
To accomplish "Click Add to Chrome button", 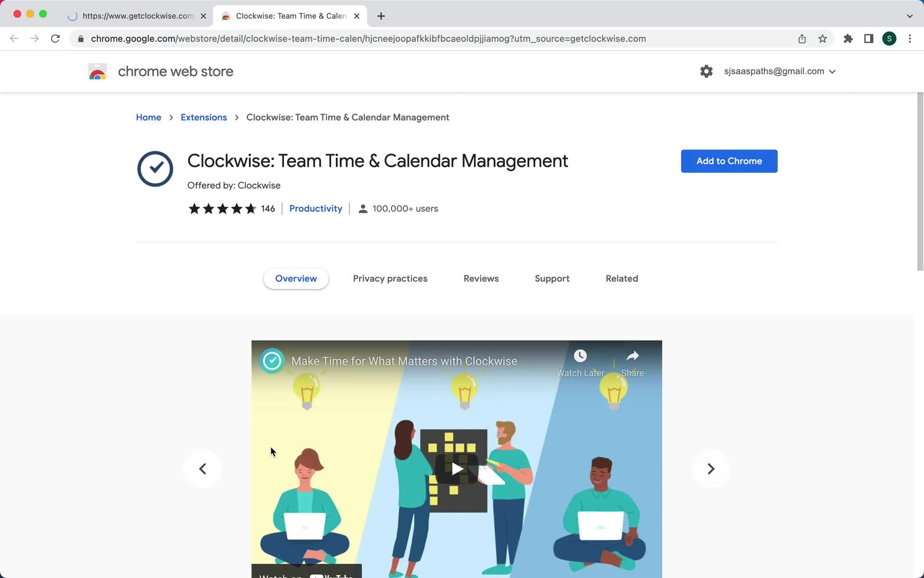I will pyautogui.click(x=729, y=161).
